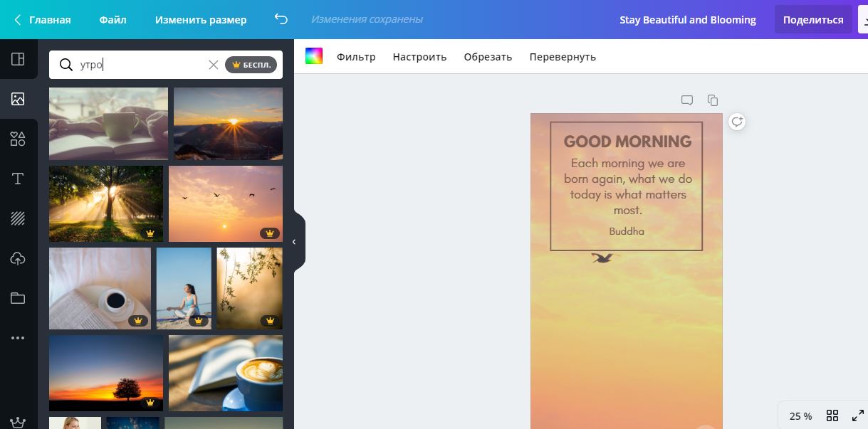Toggle the free images filter badge
The height and width of the screenshot is (429, 868).
pos(251,65)
